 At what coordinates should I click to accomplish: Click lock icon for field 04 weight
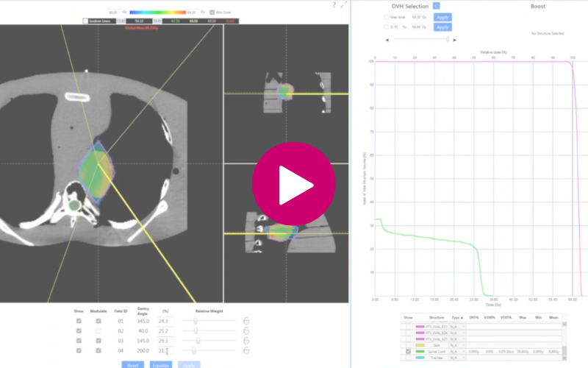coord(247,351)
